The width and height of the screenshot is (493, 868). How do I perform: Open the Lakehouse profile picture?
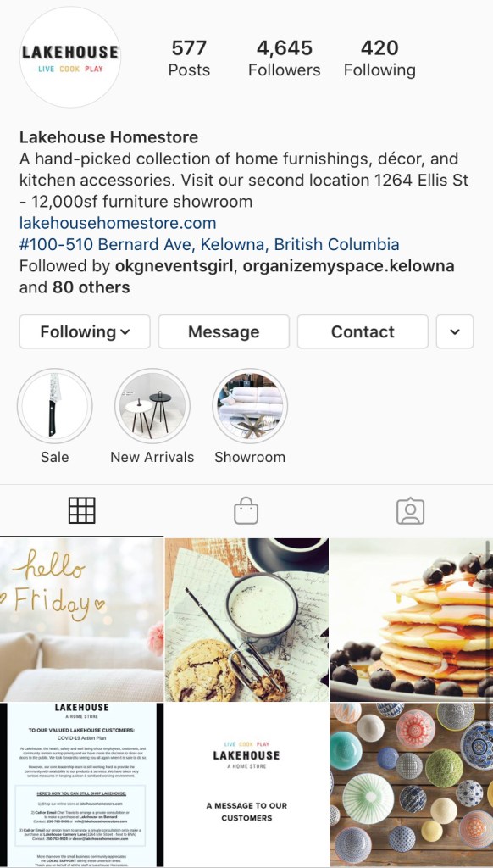69,57
